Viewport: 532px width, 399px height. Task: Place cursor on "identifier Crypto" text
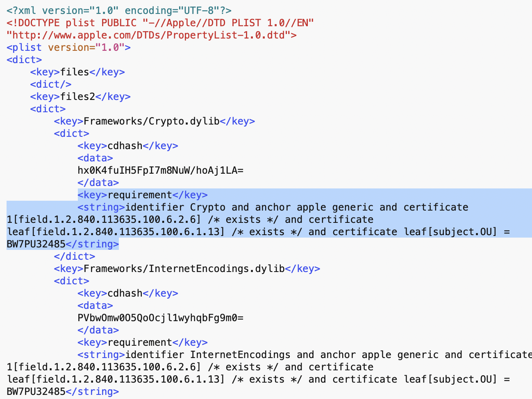point(175,207)
